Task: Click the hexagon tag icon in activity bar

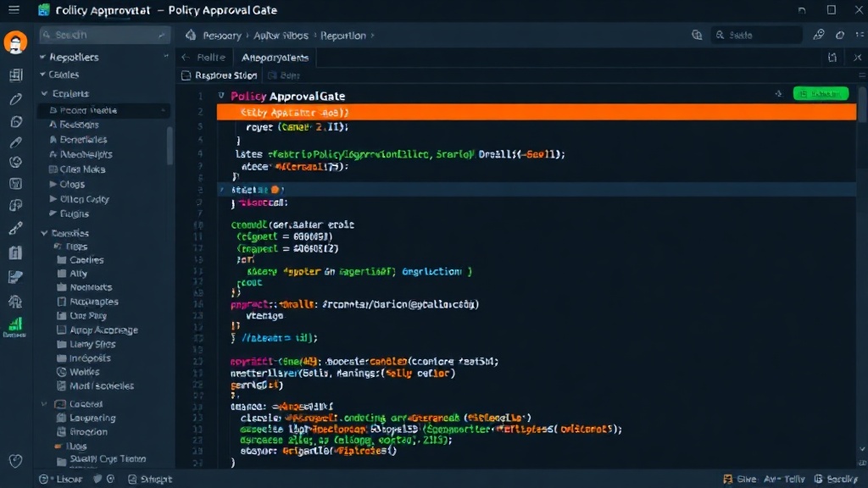Action: 15,121
